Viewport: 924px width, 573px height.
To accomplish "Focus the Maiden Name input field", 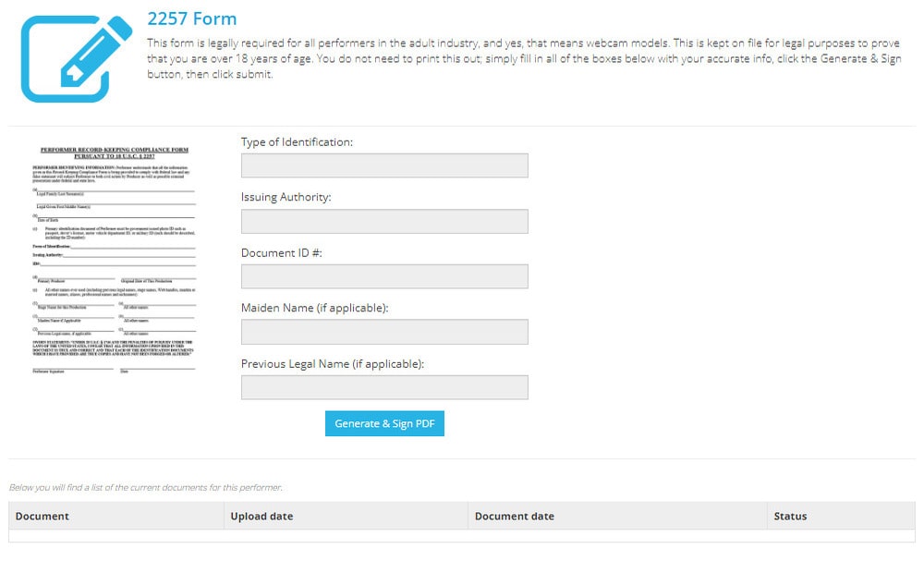I will tap(384, 332).
